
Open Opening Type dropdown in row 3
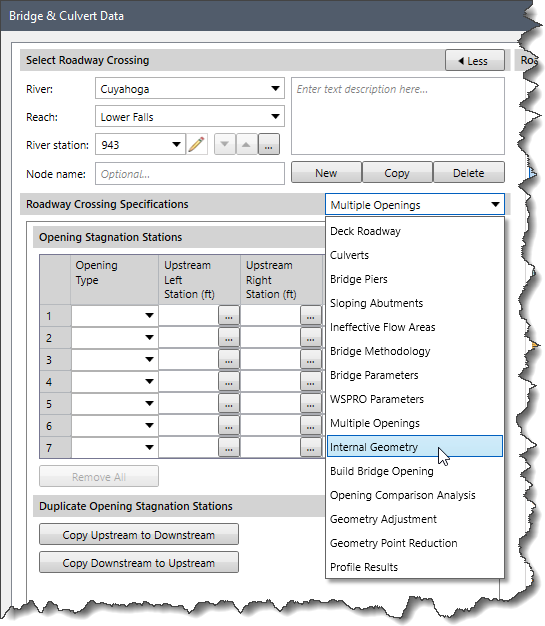coord(115,360)
